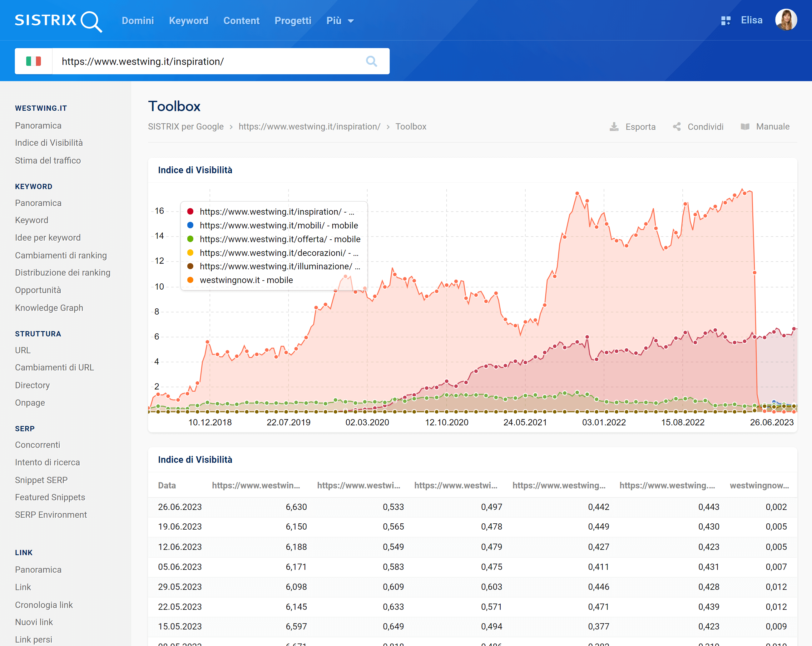Image resolution: width=812 pixels, height=646 pixels.
Task: Toggle decorazioni series yellow legend dot
Action: [191, 252]
